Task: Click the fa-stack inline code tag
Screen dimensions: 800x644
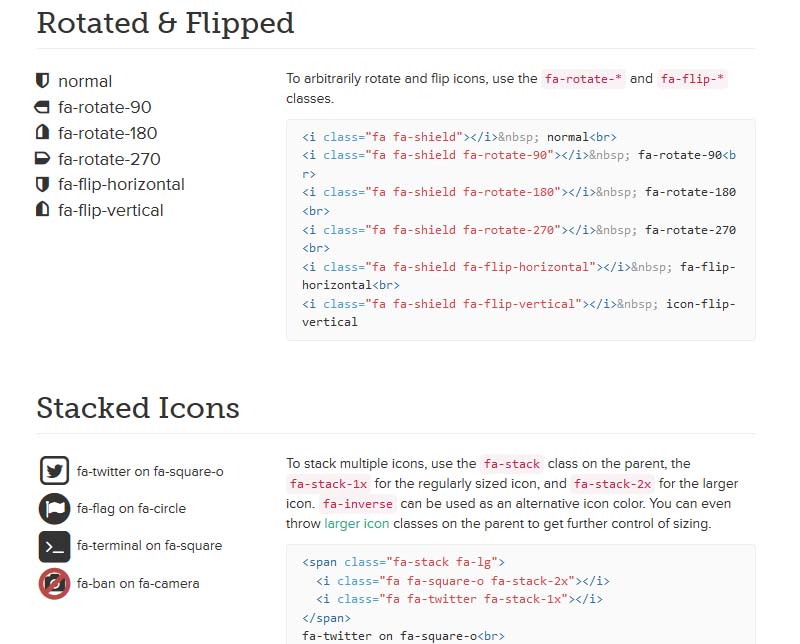Action: [x=512, y=464]
